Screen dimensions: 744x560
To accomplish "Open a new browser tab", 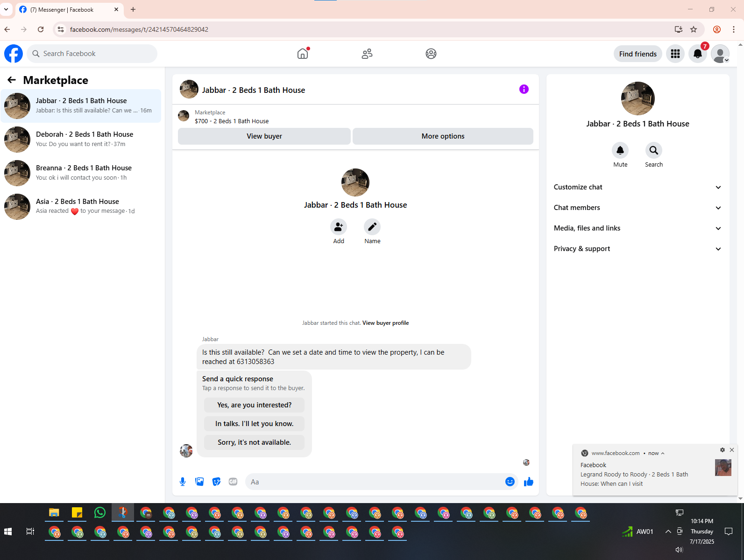I will tap(133, 9).
